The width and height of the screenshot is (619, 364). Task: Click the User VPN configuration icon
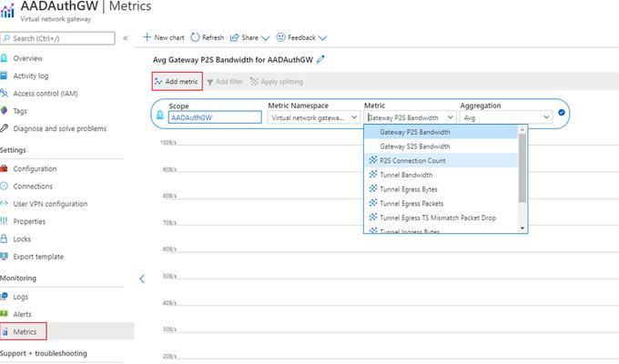(4, 204)
